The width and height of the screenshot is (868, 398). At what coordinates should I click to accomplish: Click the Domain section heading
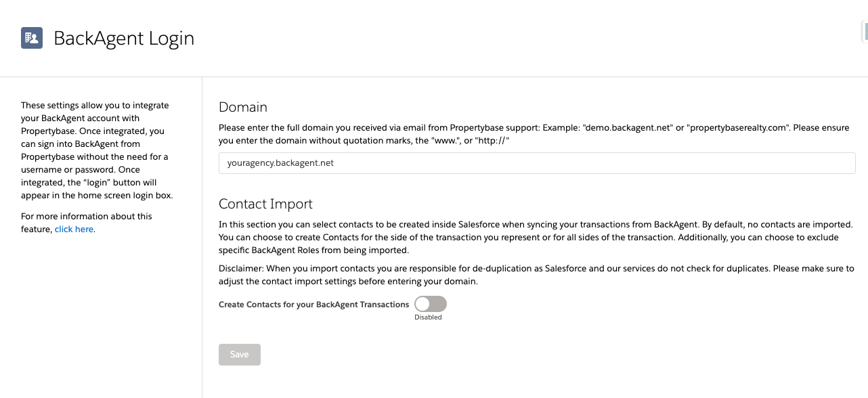point(242,107)
